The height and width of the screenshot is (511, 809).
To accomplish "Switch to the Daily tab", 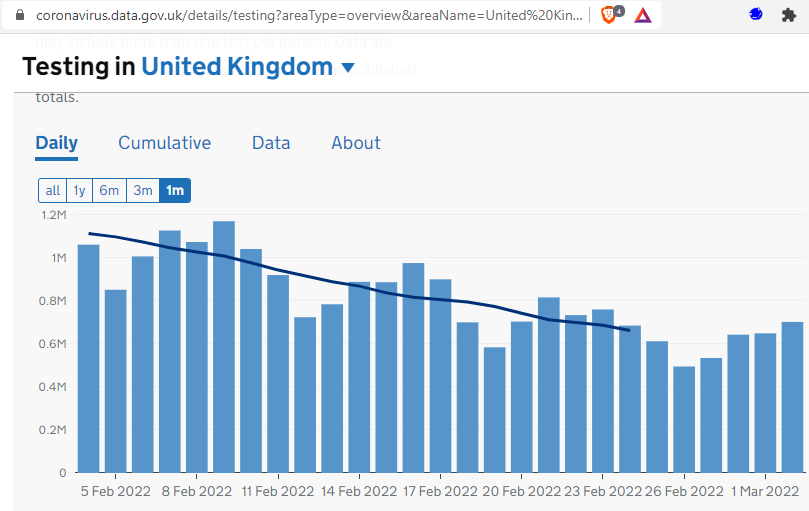I will pos(56,143).
